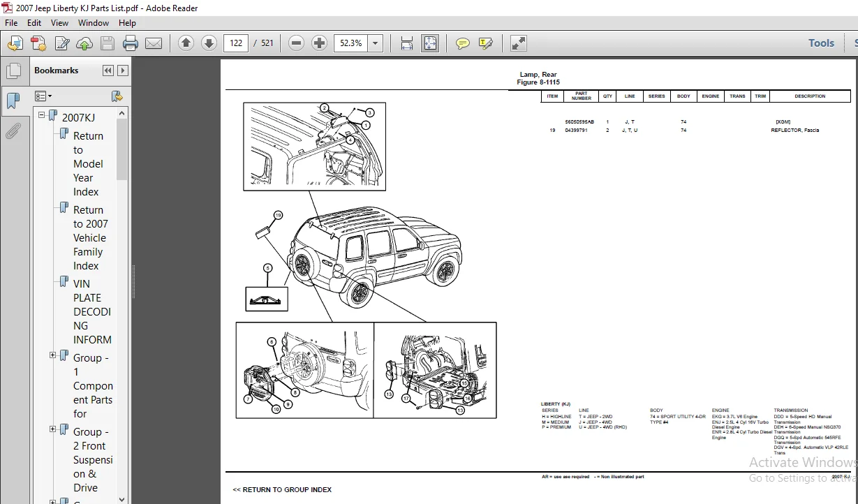Click the bookmarks scrollbar up arrow
This screenshot has height=504, width=858.
pyautogui.click(x=122, y=113)
